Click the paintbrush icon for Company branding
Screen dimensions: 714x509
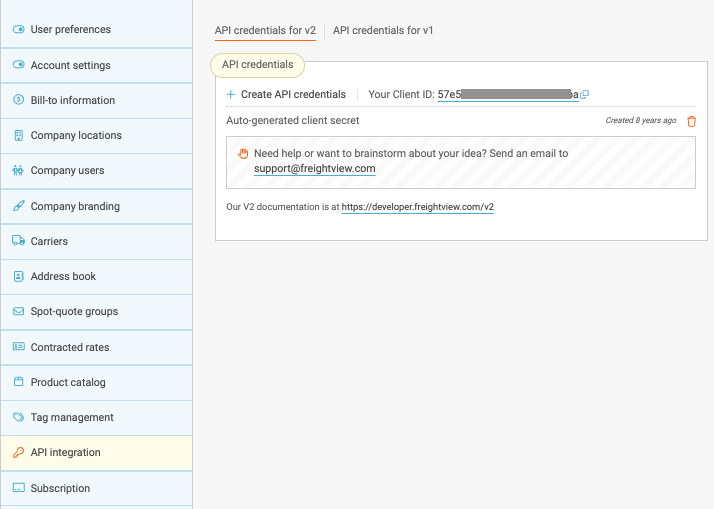pos(18,206)
